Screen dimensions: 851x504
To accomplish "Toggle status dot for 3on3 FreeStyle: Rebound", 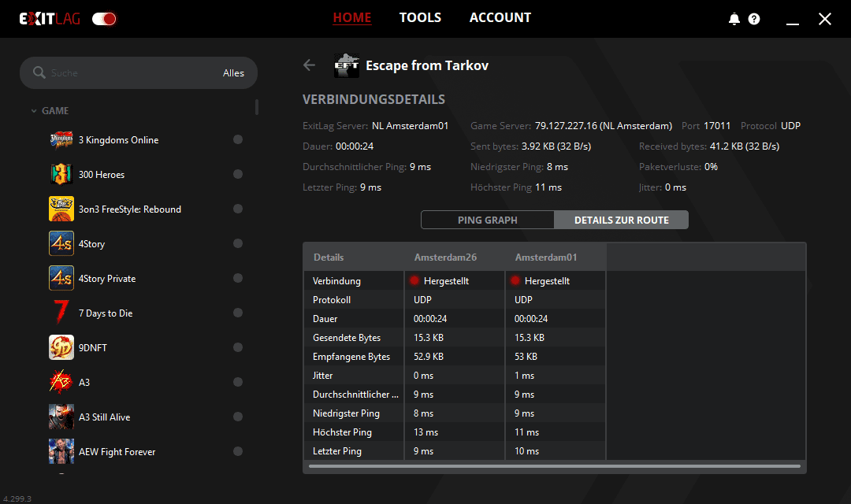I will pos(238,209).
